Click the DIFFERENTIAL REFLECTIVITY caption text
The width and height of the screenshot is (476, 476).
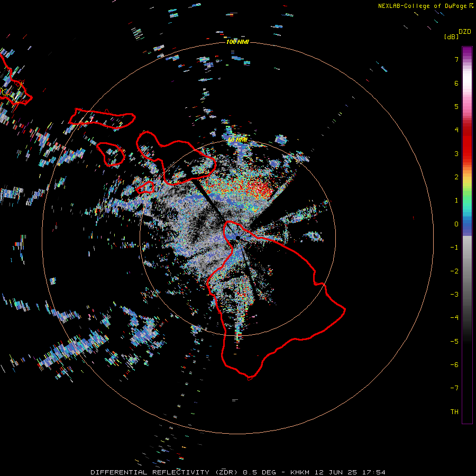150,472
